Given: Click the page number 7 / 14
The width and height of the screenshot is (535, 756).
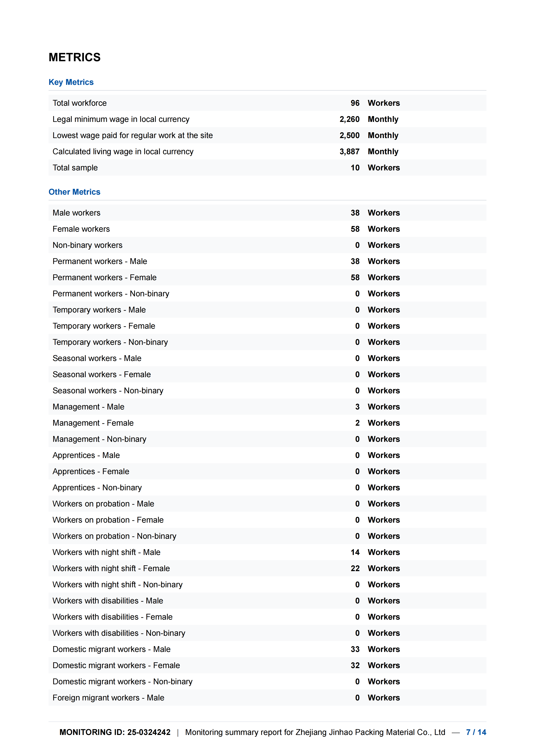Looking at the screenshot, I should 476,732.
